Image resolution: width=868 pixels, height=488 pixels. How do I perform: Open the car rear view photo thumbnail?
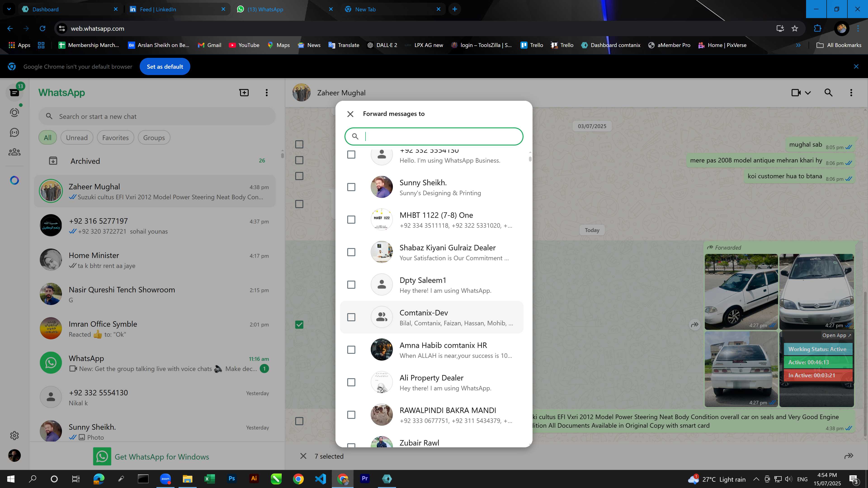(741, 369)
